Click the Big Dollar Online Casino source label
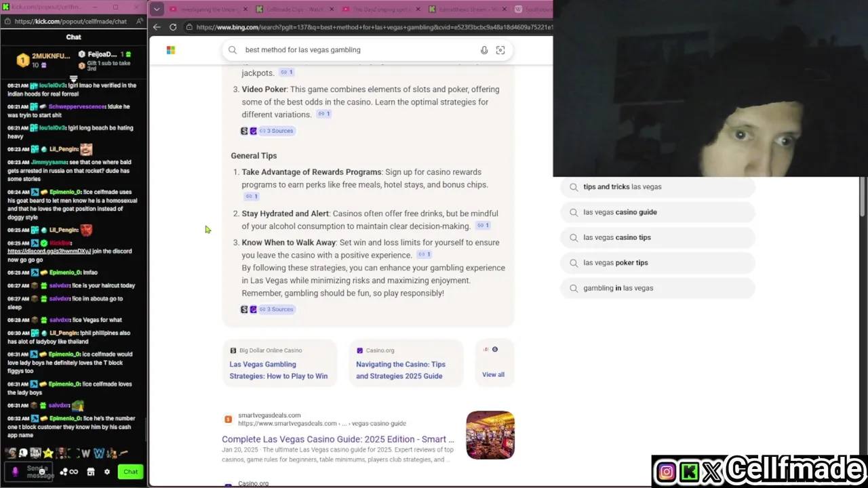This screenshot has height=488, width=868. tap(270, 350)
